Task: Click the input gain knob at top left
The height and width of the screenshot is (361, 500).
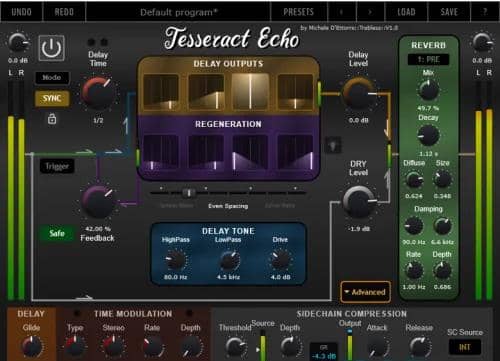Action: (x=17, y=43)
